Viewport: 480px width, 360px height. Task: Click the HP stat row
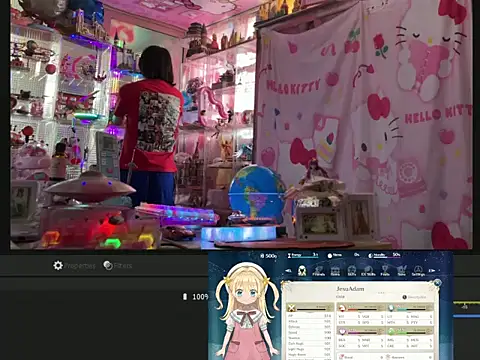pos(310,315)
